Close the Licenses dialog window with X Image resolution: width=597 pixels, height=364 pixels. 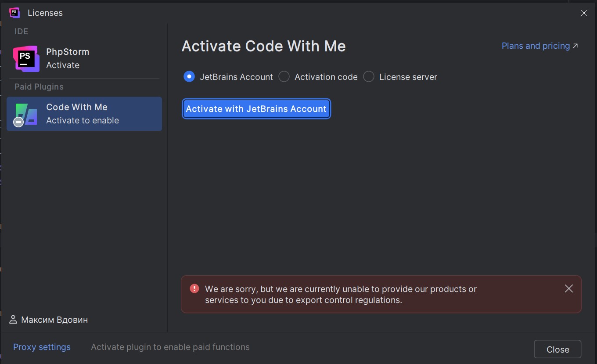pyautogui.click(x=584, y=13)
